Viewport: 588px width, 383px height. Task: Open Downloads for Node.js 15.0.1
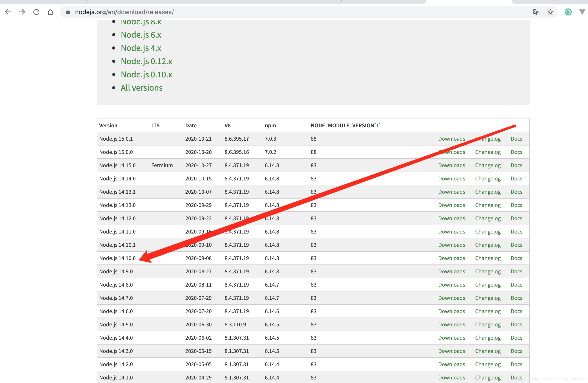452,139
